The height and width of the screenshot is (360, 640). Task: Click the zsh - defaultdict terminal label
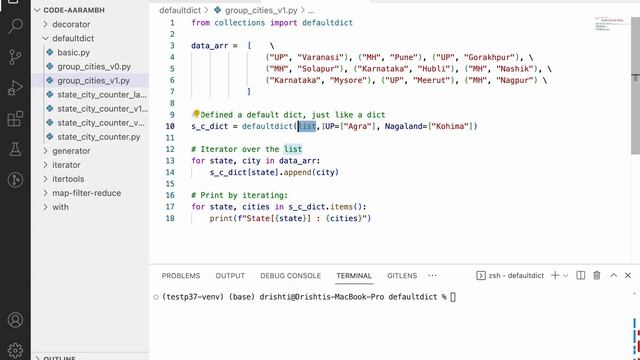pyautogui.click(x=516, y=276)
